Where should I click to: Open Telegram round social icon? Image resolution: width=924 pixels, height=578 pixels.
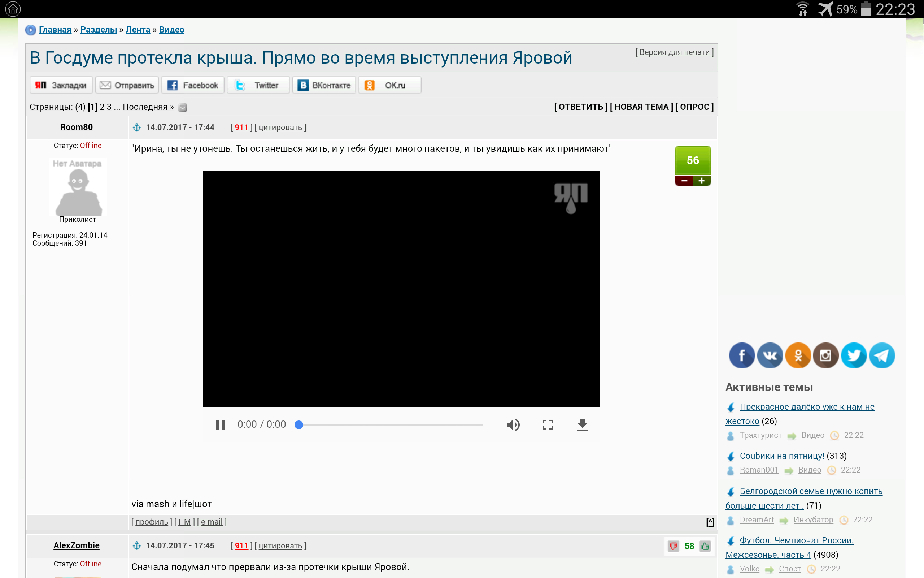[882, 355]
